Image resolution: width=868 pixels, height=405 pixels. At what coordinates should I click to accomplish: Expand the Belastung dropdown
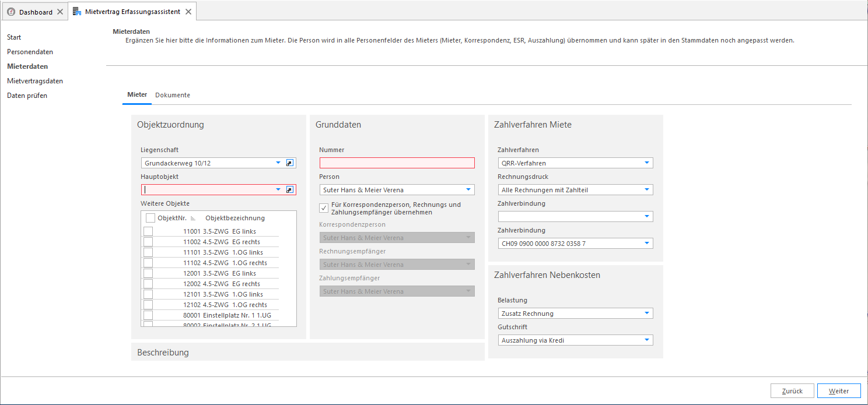point(647,314)
